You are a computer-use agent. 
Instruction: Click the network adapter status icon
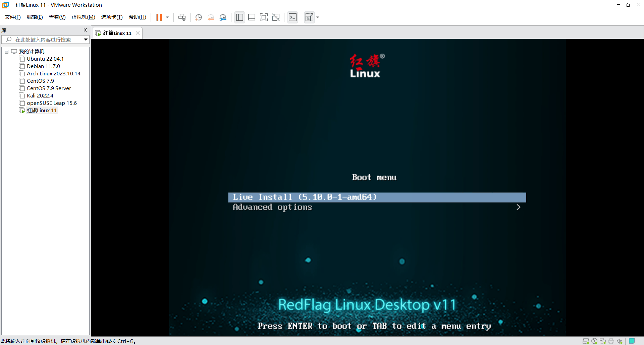point(603,341)
